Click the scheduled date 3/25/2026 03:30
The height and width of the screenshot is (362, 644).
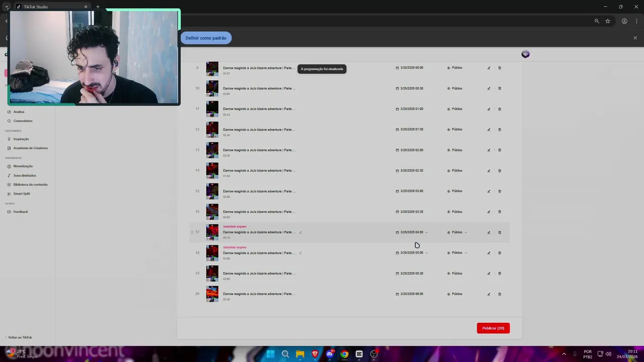click(412, 212)
